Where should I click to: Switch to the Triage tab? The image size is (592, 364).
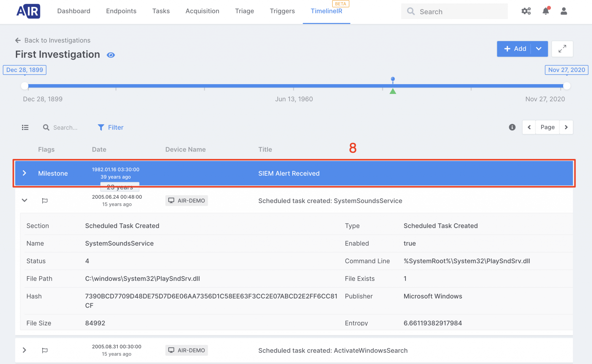tap(244, 11)
